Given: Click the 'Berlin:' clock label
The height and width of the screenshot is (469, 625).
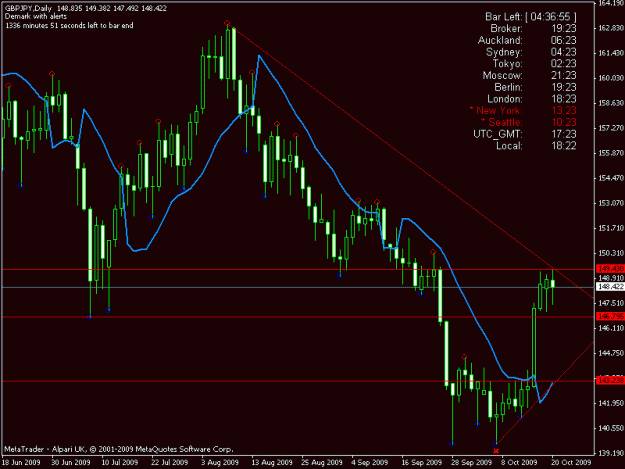Looking at the screenshot, I should click(508, 87).
